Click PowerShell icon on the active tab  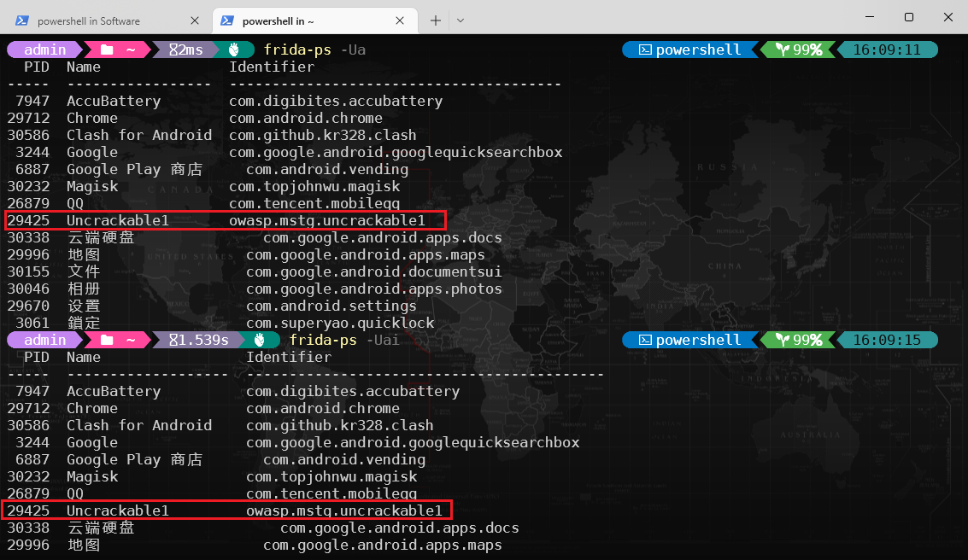pyautogui.click(x=227, y=20)
